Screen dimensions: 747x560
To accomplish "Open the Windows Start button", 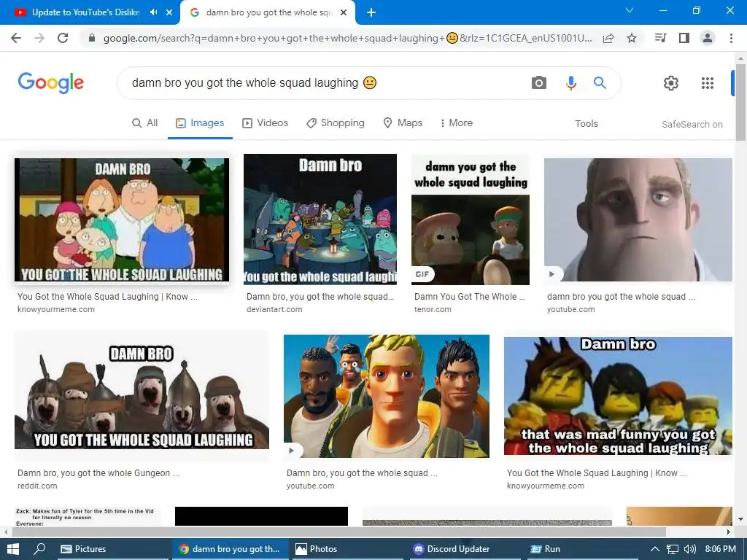I will click(13, 549).
